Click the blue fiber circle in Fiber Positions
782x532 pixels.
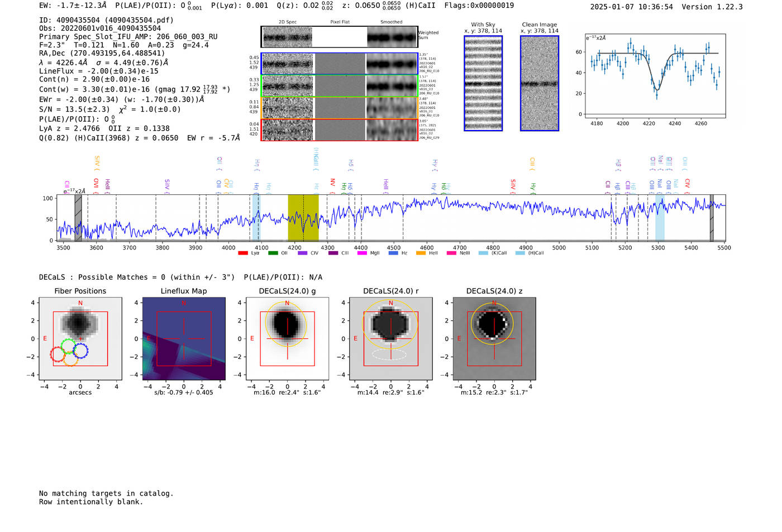[80, 351]
